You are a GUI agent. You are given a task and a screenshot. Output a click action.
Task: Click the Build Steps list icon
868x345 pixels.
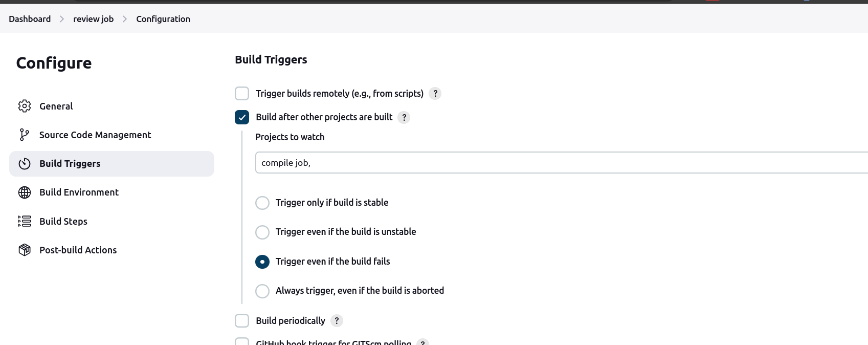(24, 221)
